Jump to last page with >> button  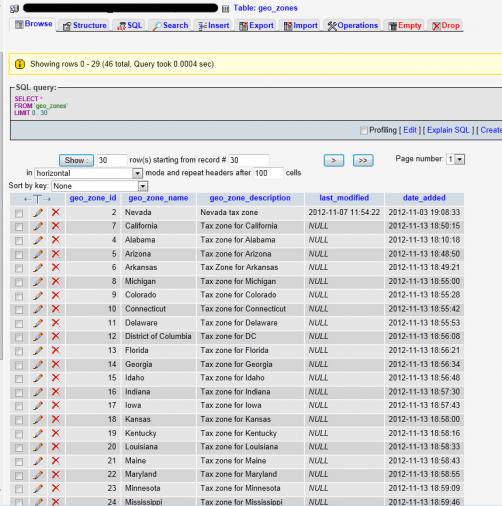pyautogui.click(x=363, y=160)
